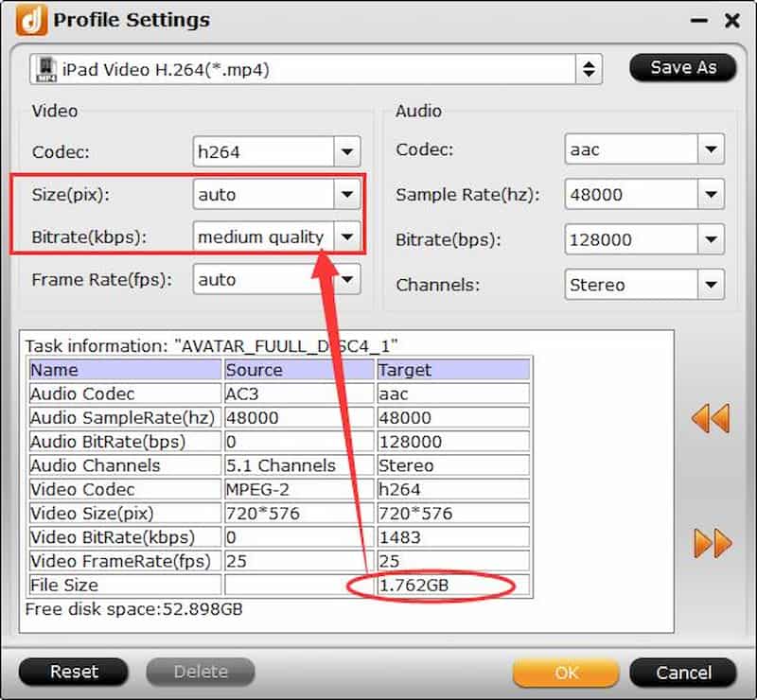This screenshot has height=700, width=757.
Task: Select the h264 target cell in table
Action: tap(453, 489)
